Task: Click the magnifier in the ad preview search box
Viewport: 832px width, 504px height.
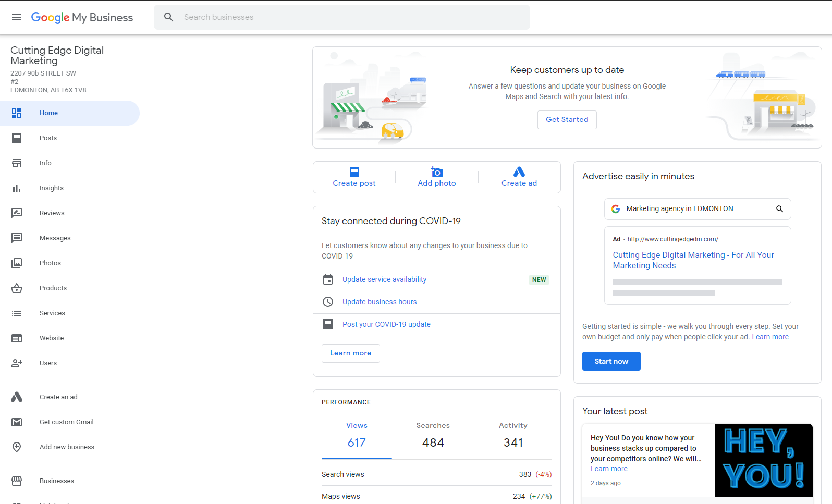Action: tap(780, 208)
